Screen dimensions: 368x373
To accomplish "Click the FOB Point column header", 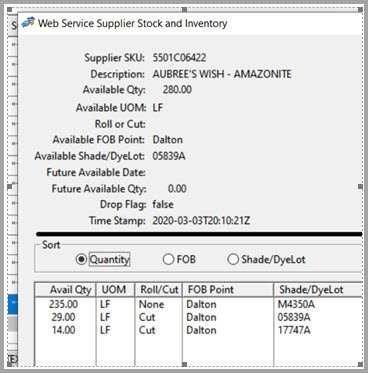I will [x=228, y=289].
